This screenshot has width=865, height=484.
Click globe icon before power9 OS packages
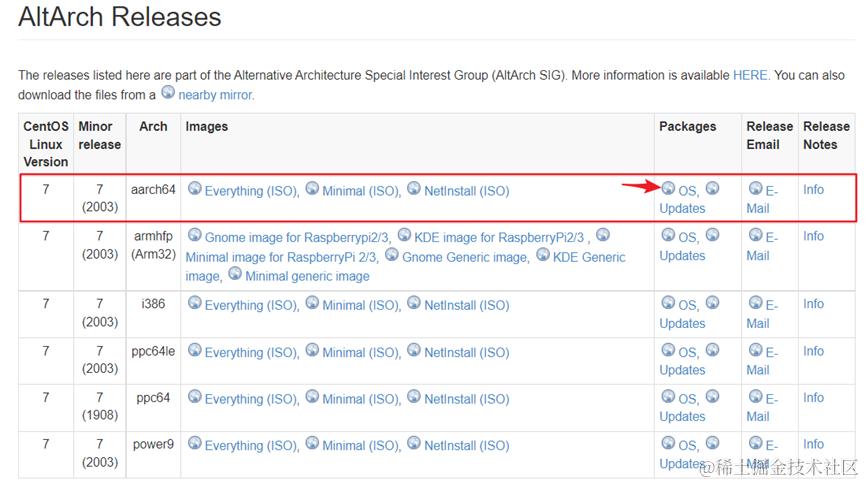point(668,443)
